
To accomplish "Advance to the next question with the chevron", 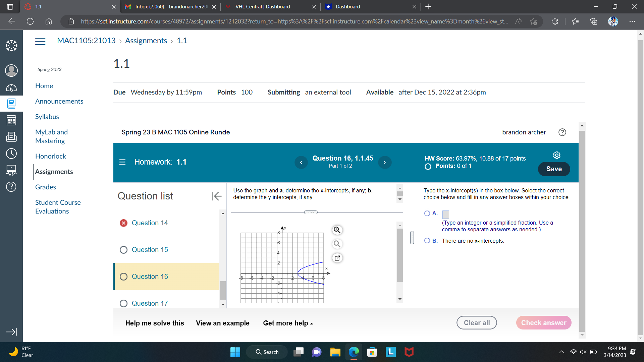I will pos(385,162).
